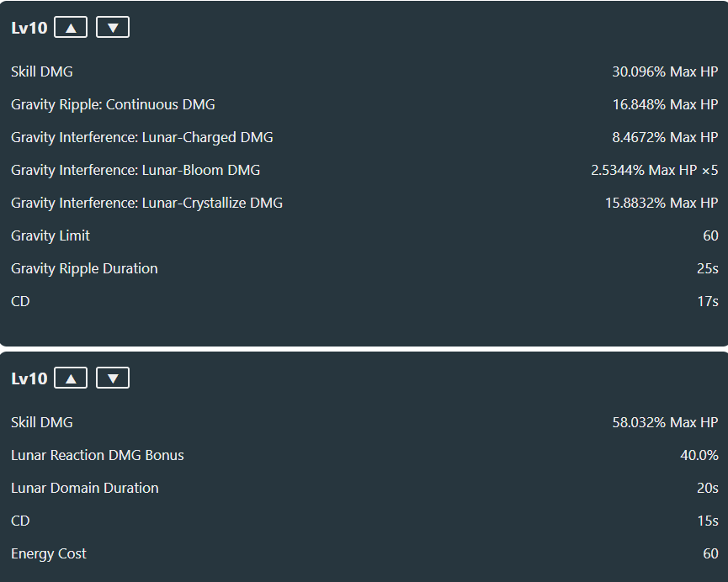Increase level in the Gravity Ripple skill panel
The height and width of the screenshot is (582, 728).
[x=71, y=28]
